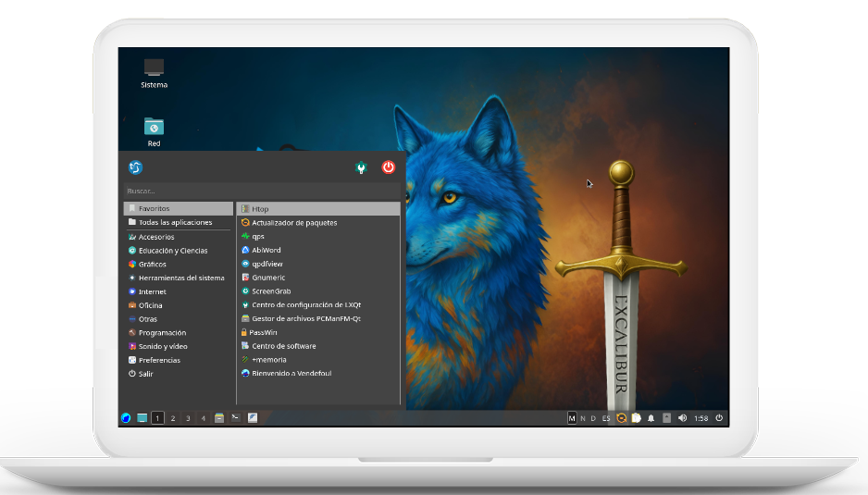Viewport: 868px width, 495px height.
Task: Open the Sistema desktop icon
Action: pyautogui.click(x=154, y=68)
